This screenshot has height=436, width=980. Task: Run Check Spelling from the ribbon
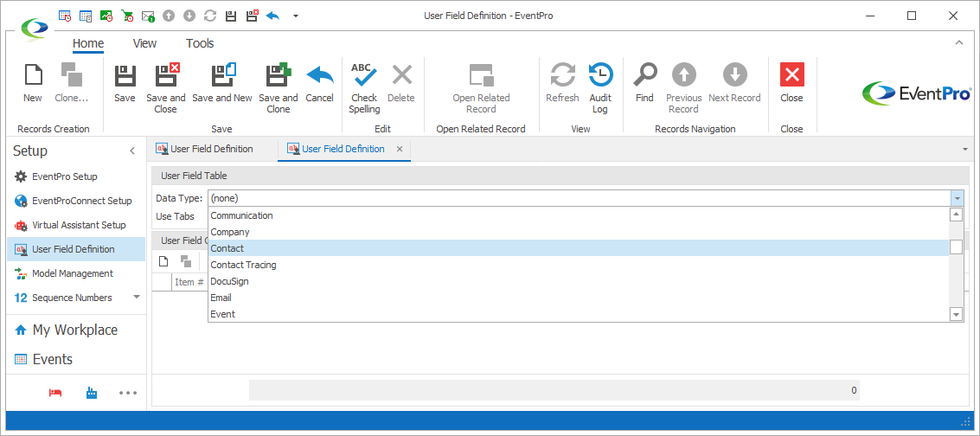tap(364, 75)
